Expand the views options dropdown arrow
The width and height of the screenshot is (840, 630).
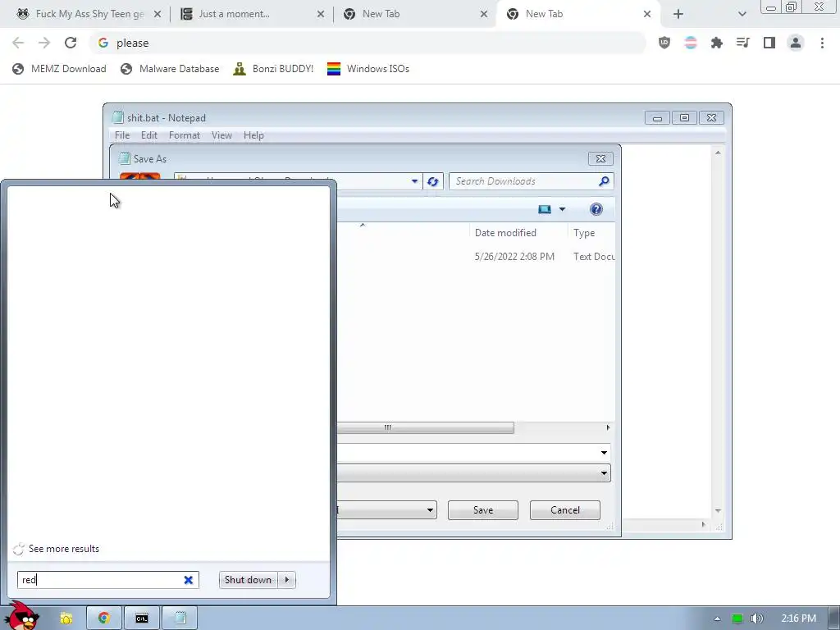pos(562,209)
